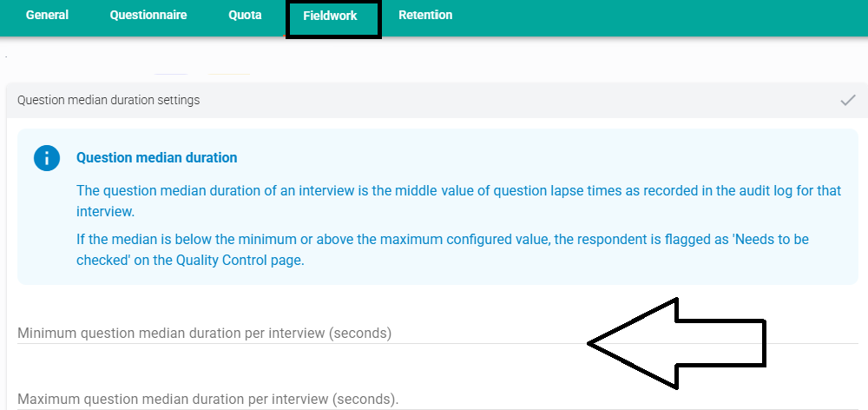
Task: Click the bold Question median duration heading
Action: pyautogui.click(x=156, y=158)
